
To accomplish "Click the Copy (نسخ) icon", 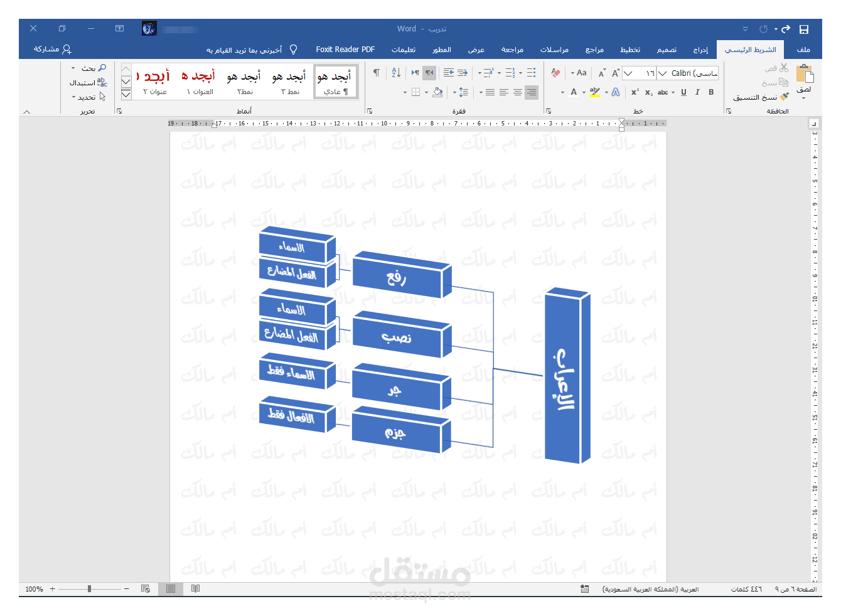I will point(783,82).
